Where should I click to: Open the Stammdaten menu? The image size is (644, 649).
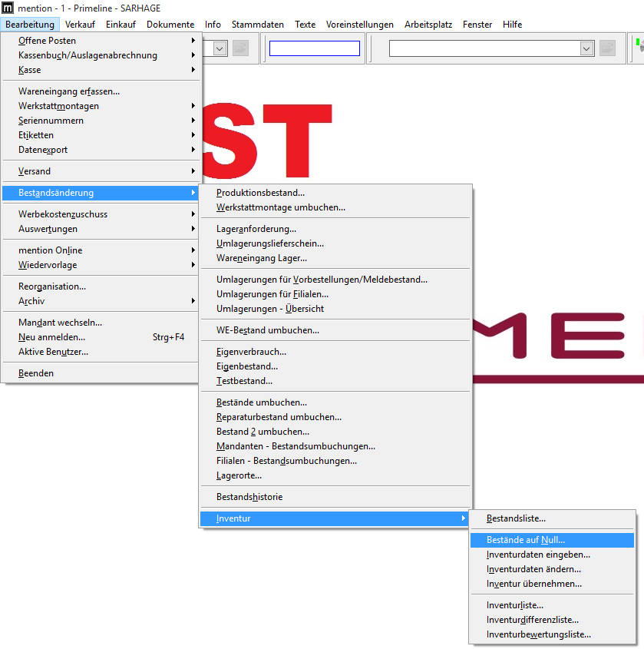point(257,24)
